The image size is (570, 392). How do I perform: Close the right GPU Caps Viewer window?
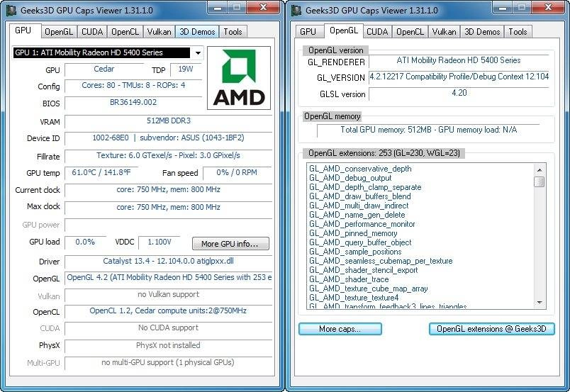(549, 8)
